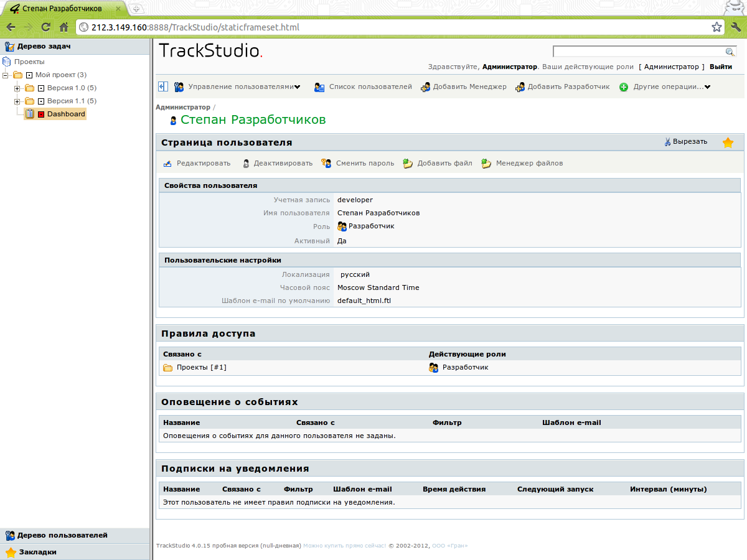The height and width of the screenshot is (560, 747).
Task: Click the default_html.ftl template value
Action: click(364, 301)
